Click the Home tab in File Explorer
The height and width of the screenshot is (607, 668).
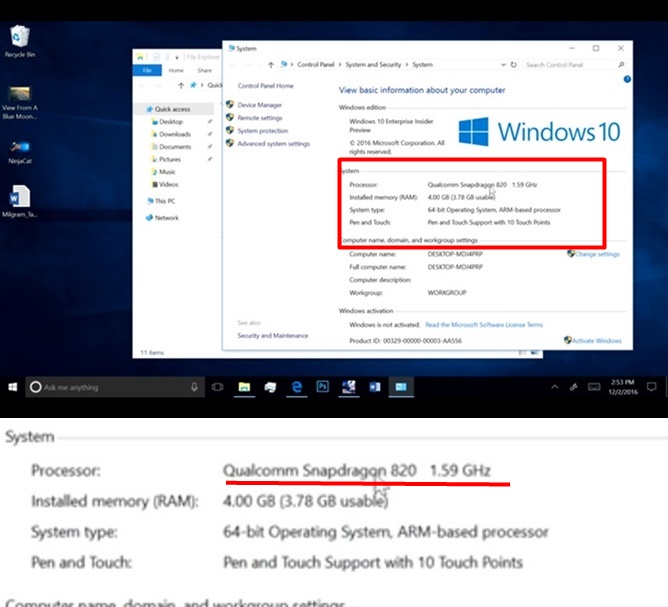(x=176, y=70)
